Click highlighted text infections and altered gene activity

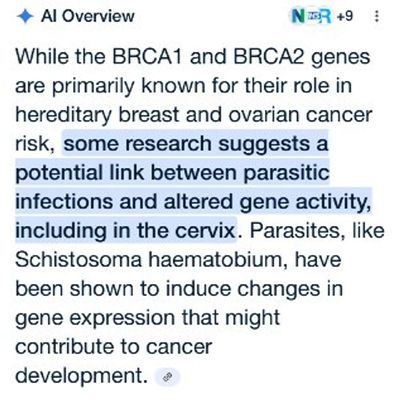tap(193, 202)
